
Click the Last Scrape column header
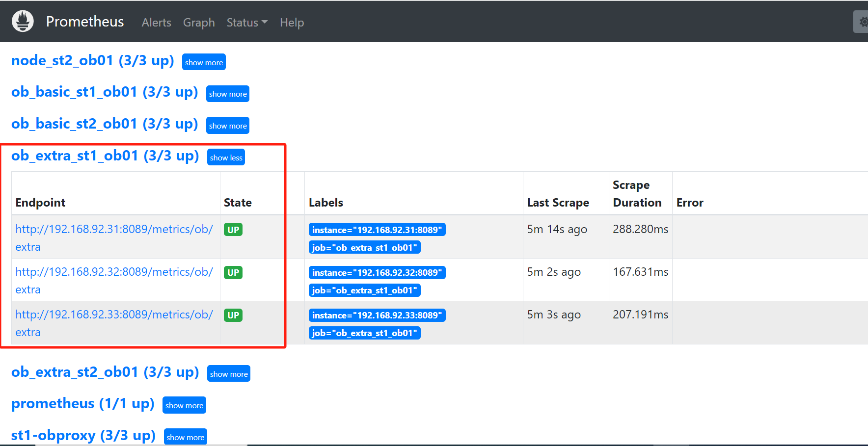point(558,203)
